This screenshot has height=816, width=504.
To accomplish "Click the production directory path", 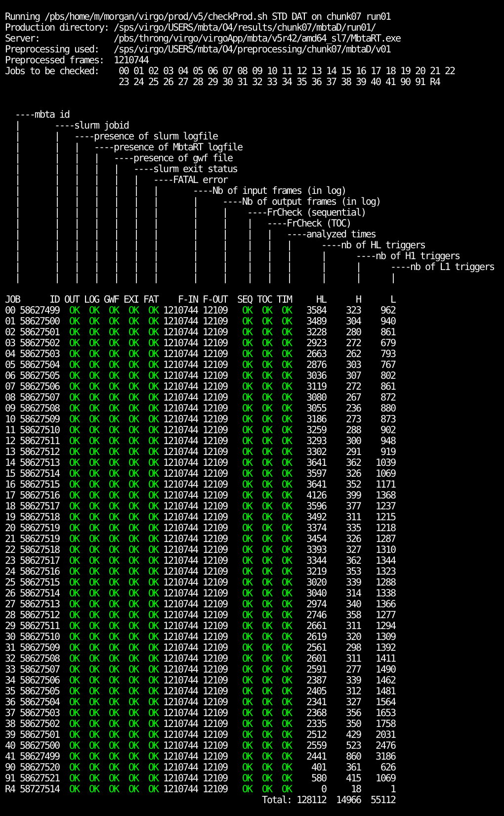I will click(x=245, y=27).
